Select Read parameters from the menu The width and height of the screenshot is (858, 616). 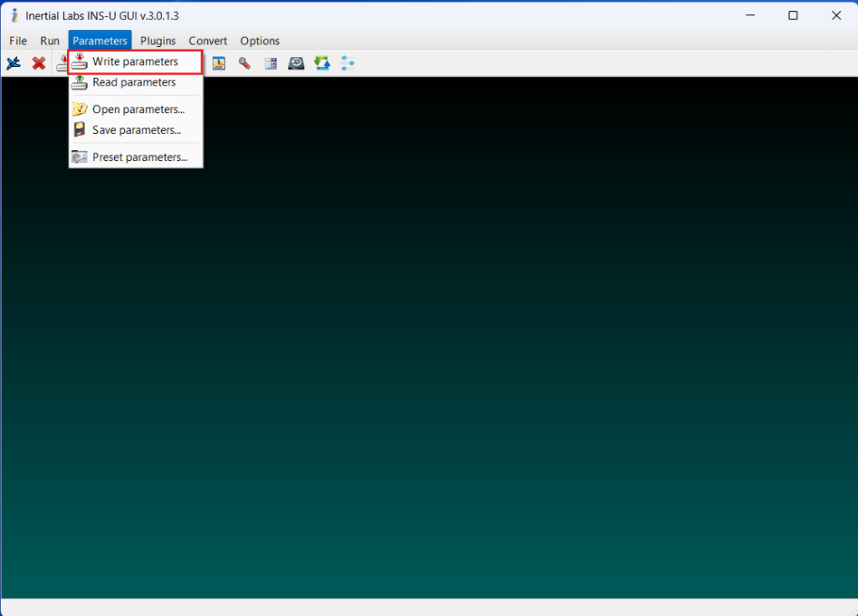[134, 82]
